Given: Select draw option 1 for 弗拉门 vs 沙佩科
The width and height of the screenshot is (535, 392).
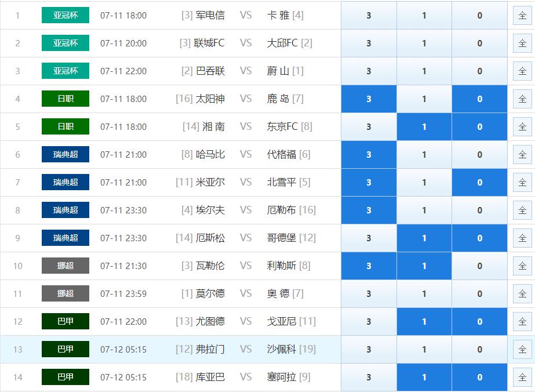Looking at the screenshot, I should (x=424, y=350).
